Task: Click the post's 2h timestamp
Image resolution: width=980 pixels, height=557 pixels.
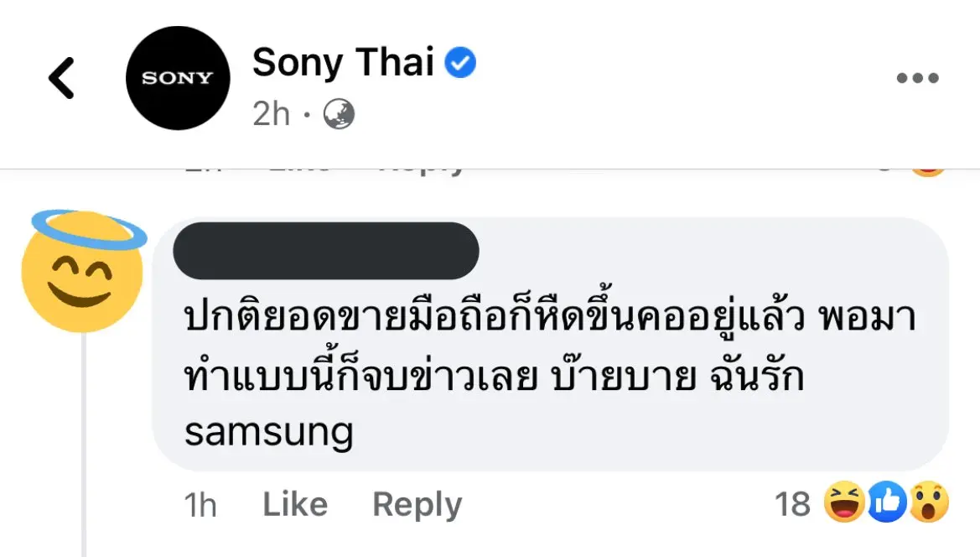Action: pyautogui.click(x=271, y=113)
